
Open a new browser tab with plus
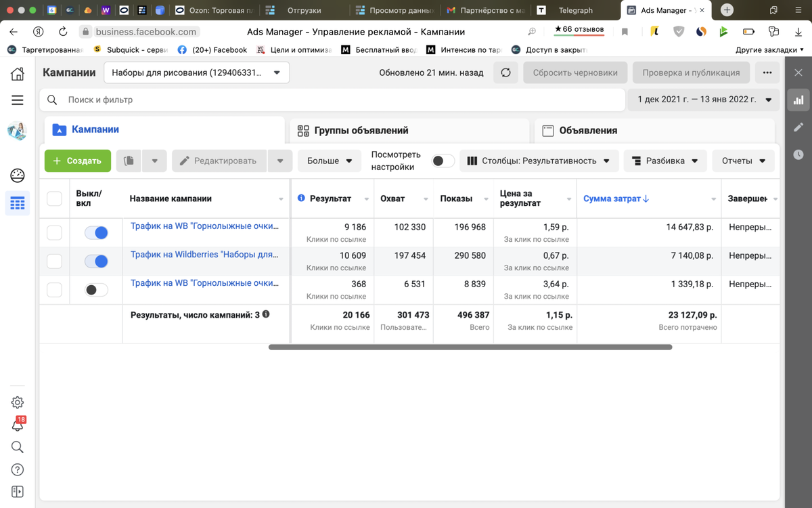coord(727,10)
